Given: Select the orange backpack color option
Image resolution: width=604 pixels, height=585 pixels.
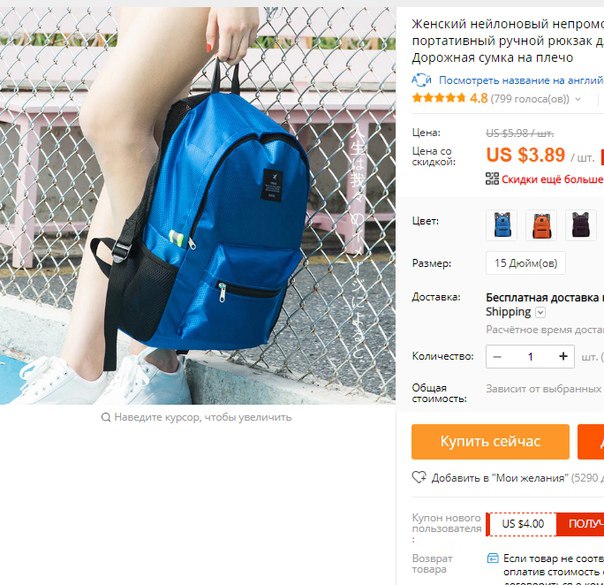Looking at the screenshot, I should coord(541,225).
